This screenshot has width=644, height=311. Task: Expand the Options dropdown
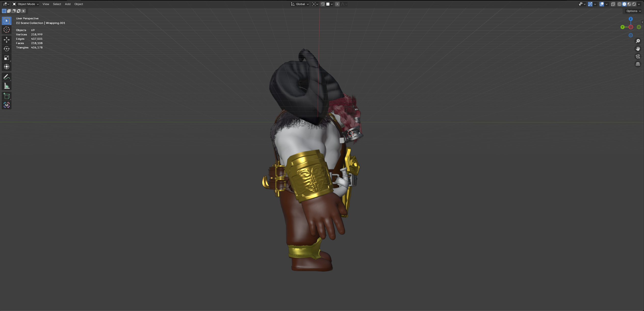633,11
